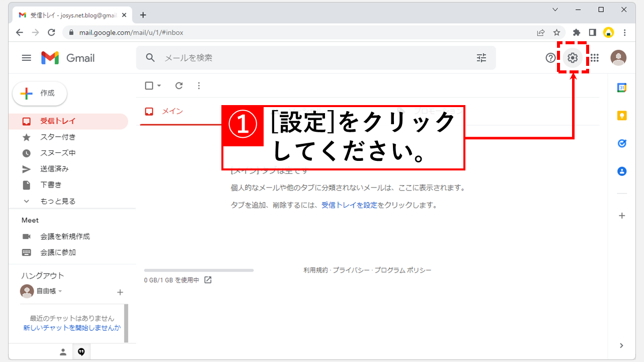Image resolution: width=644 pixels, height=362 pixels.
Task: Open Chrome profile yellow icon
Action: coord(608,32)
